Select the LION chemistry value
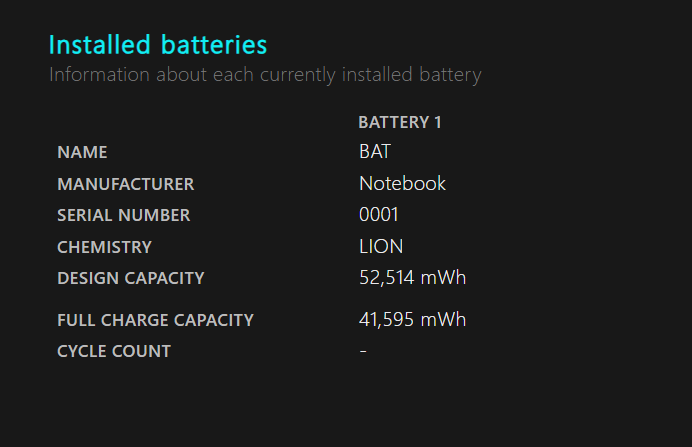This screenshot has height=447, width=692. 381,247
